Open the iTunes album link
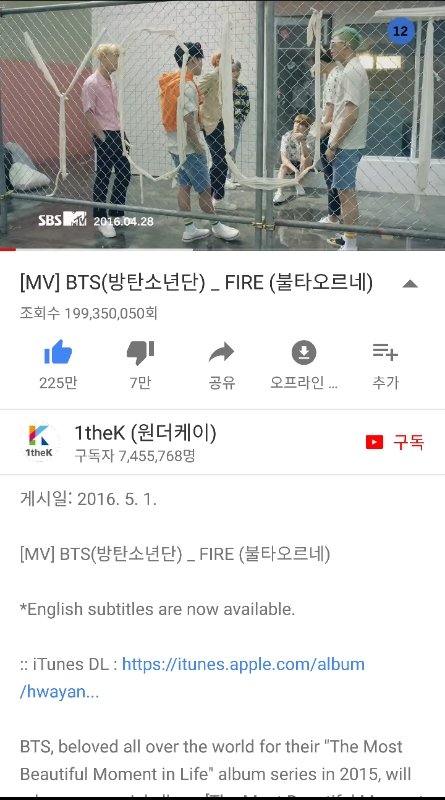The image size is (445, 800). (x=192, y=678)
